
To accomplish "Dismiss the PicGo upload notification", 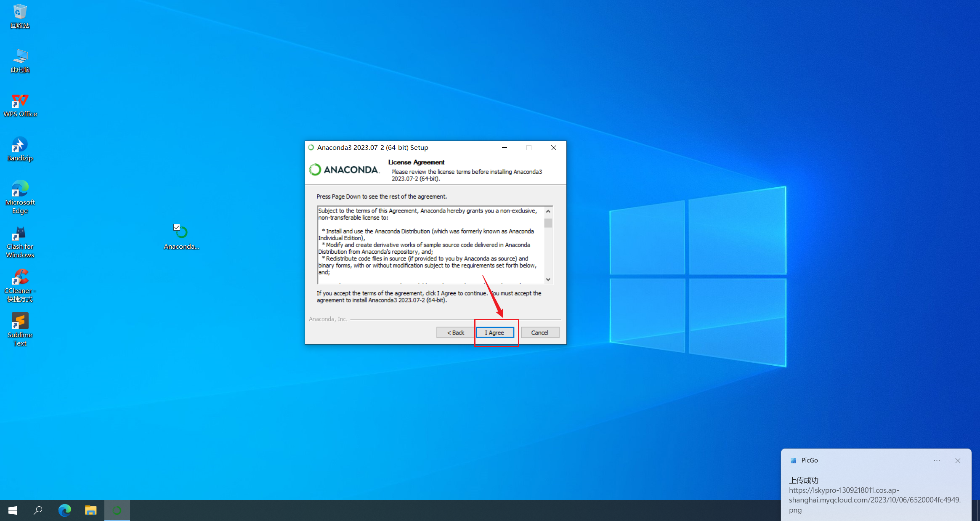I will tap(958, 460).
